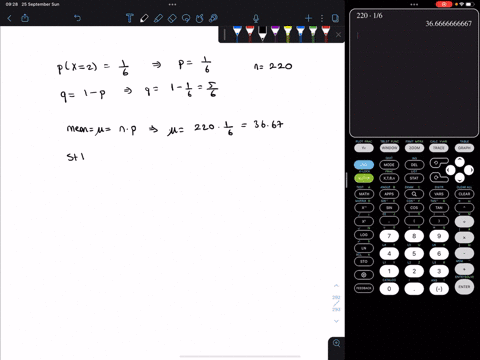
Task: Tap the TAN key
Action: 439,208
